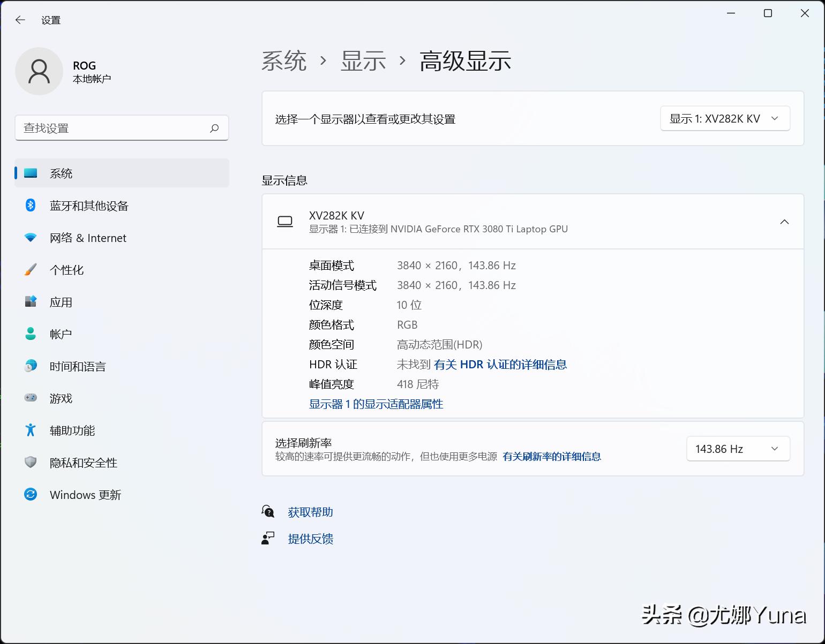Collapse the XV282K KV display info panel

[x=784, y=222]
